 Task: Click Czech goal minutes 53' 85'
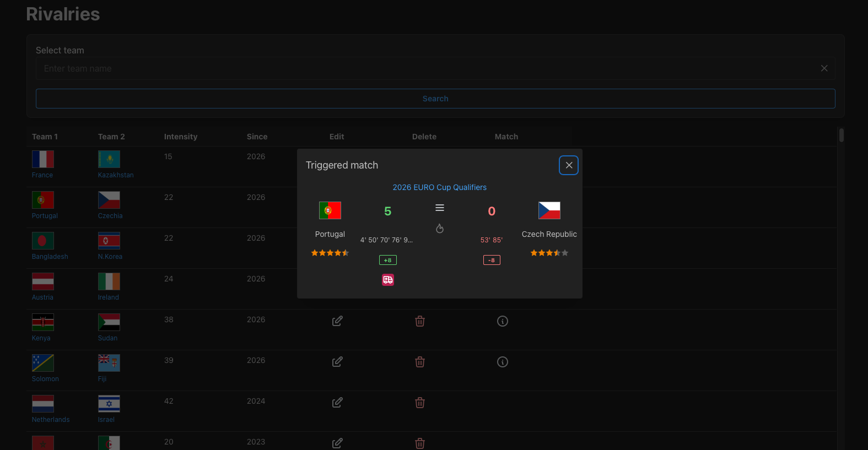coord(492,240)
